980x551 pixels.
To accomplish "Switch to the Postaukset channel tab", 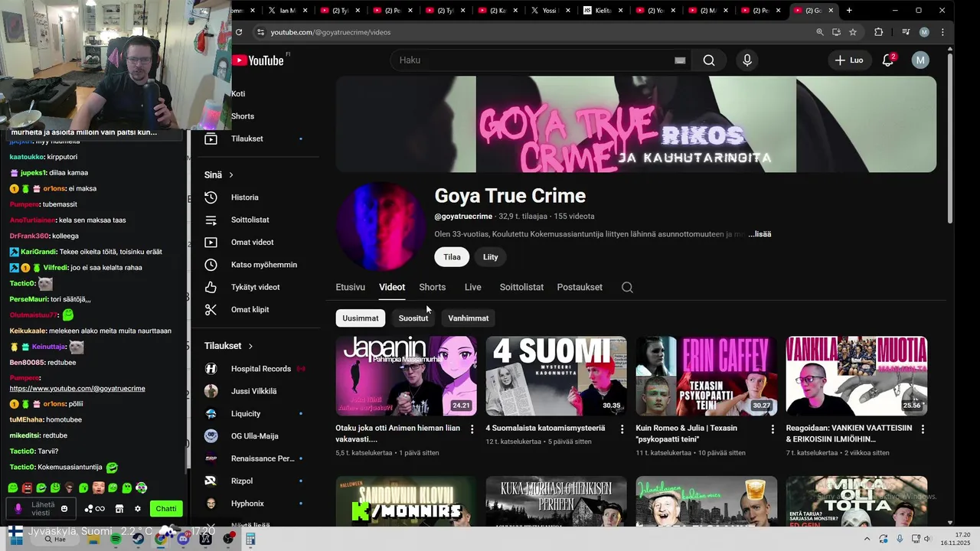I will pyautogui.click(x=580, y=287).
